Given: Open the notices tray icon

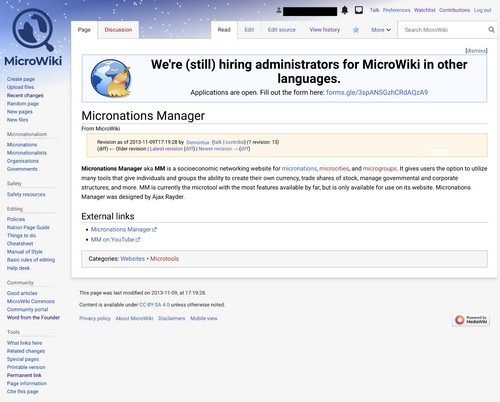Looking at the screenshot, I should click(359, 10).
